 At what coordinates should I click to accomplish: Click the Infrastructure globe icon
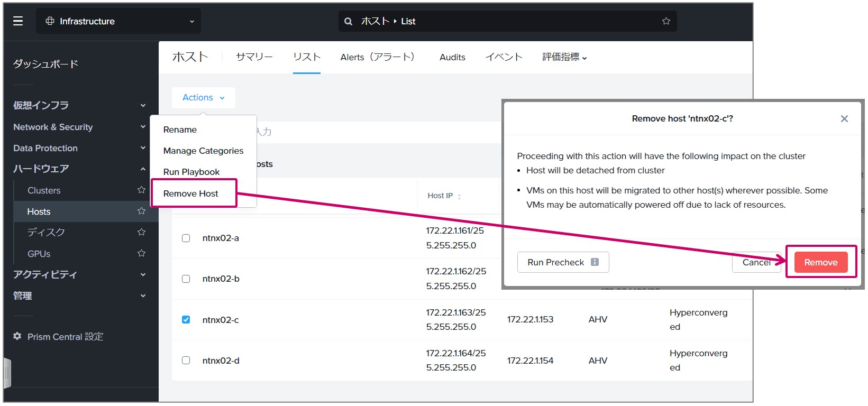[50, 21]
